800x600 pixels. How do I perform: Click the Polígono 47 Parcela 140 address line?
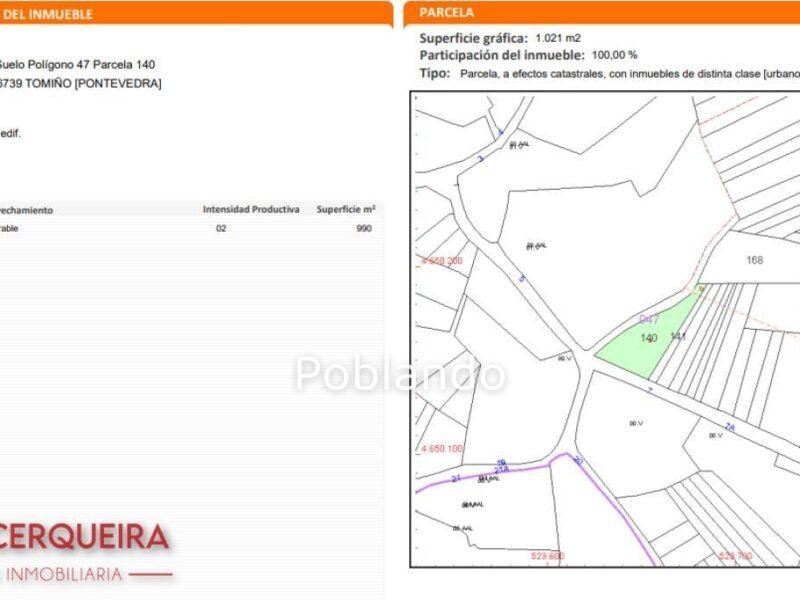point(77,65)
